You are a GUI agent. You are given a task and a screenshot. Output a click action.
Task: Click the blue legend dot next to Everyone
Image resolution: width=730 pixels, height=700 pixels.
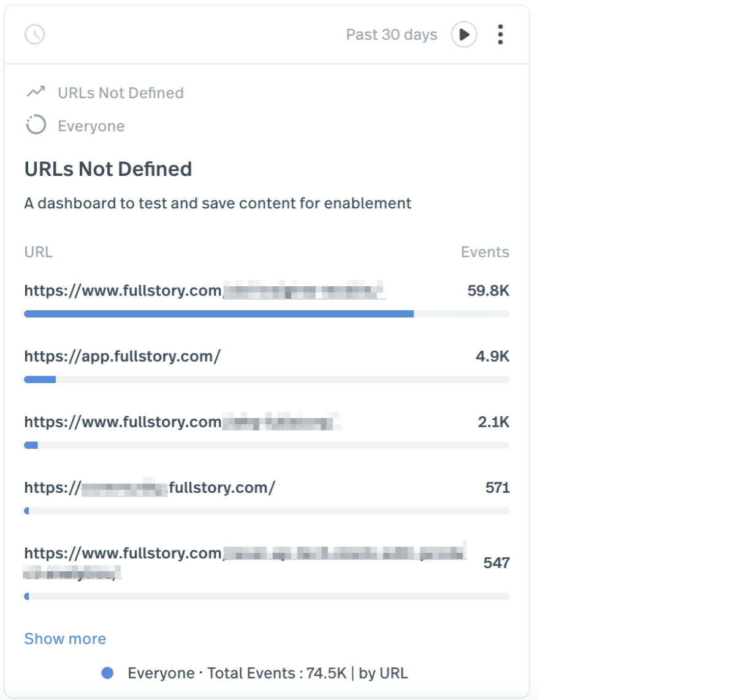[108, 674]
